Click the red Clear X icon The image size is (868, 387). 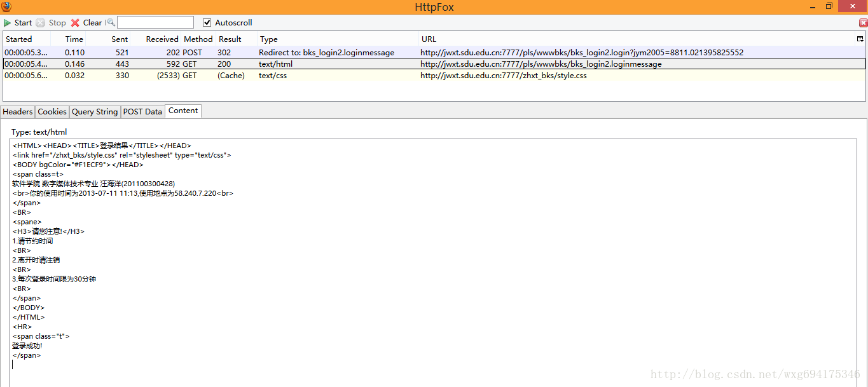[x=75, y=23]
